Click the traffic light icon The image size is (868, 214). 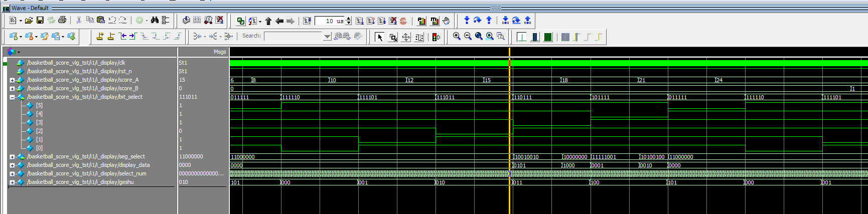pyautogui.click(x=436, y=37)
